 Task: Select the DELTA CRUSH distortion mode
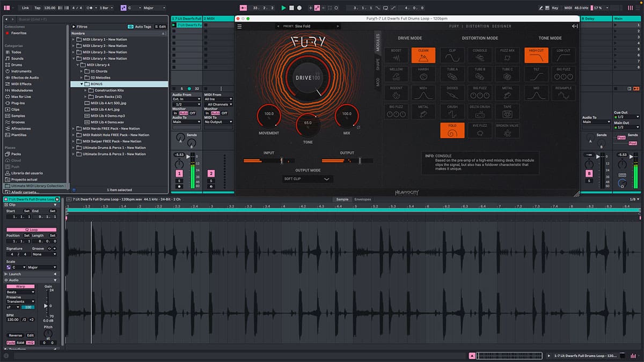[x=480, y=112]
